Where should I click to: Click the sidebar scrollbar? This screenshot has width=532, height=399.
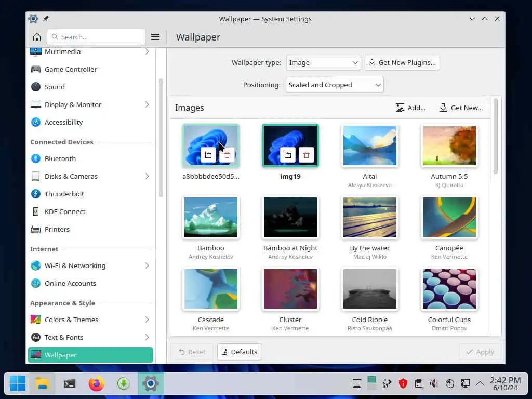click(x=161, y=137)
